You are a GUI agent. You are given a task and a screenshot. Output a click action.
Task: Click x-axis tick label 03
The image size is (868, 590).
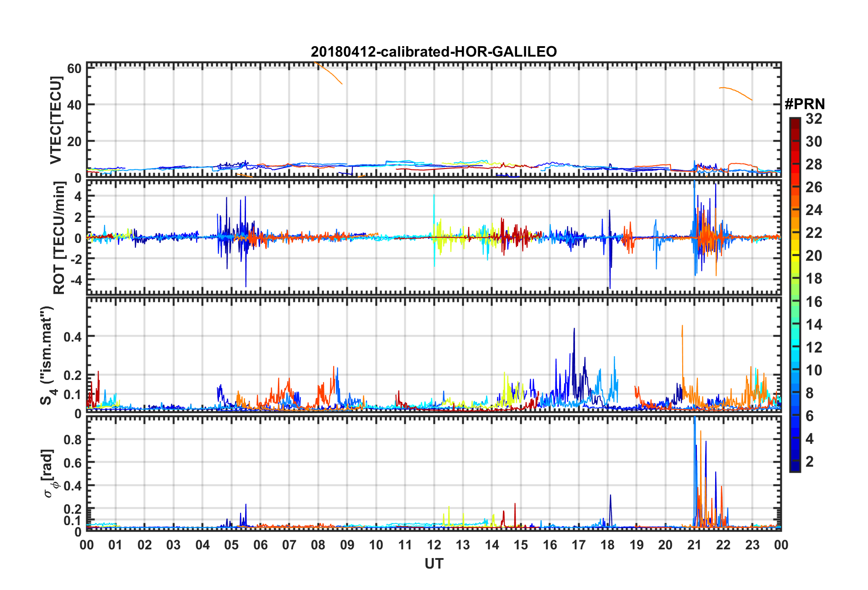pyautogui.click(x=173, y=545)
